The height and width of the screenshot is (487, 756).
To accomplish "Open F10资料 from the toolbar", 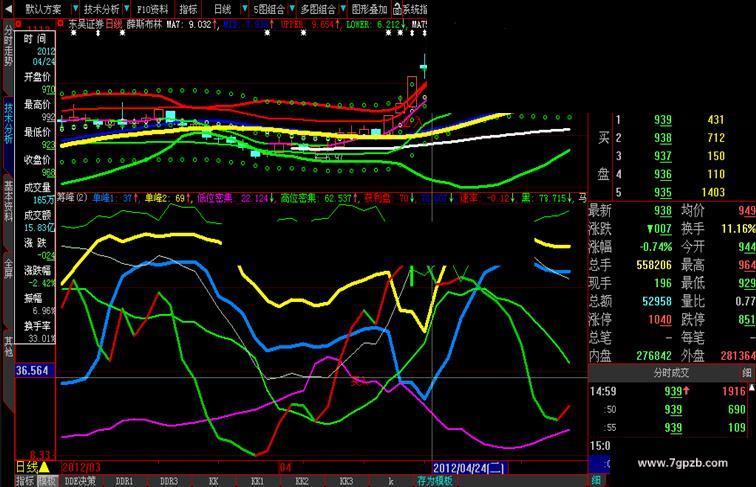I will pyautogui.click(x=152, y=9).
